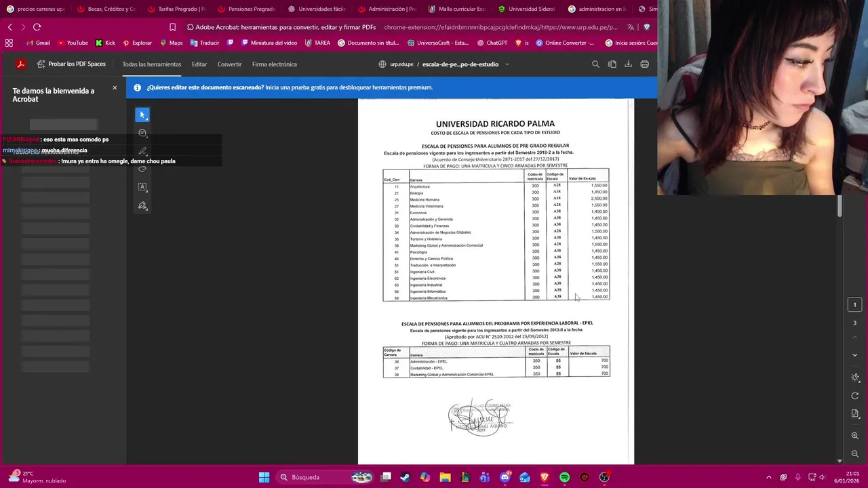This screenshot has width=868, height=488.
Task: Click the search icon in Acrobat toolbar
Action: point(595,64)
